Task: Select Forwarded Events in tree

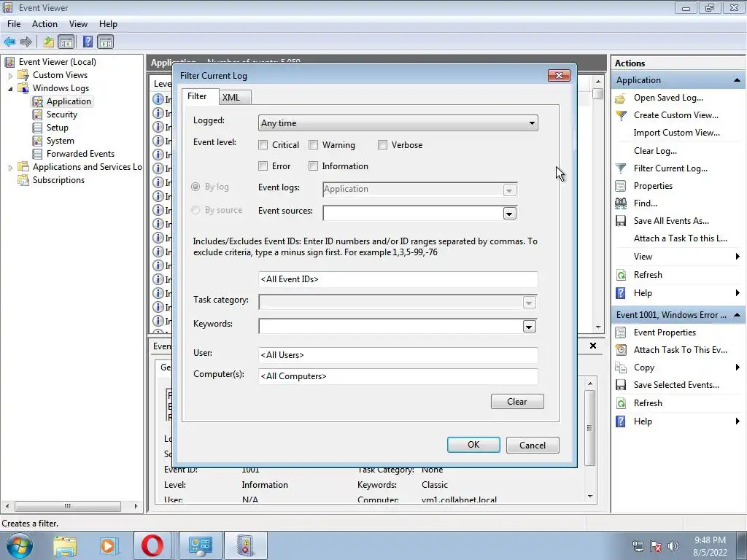Action: tap(80, 154)
